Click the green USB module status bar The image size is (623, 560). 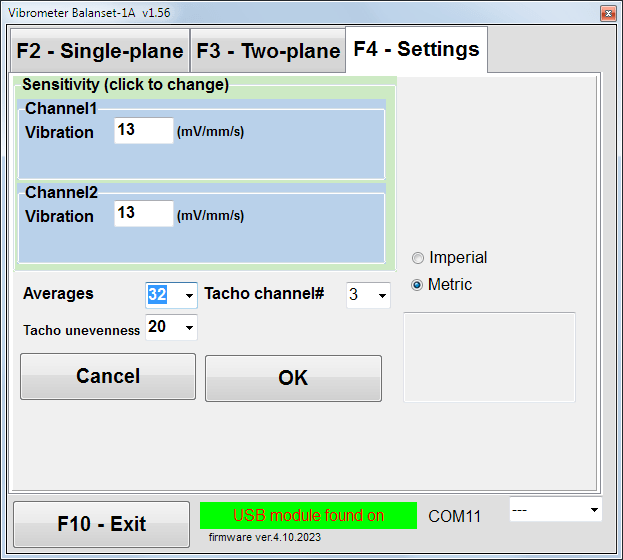[308, 515]
